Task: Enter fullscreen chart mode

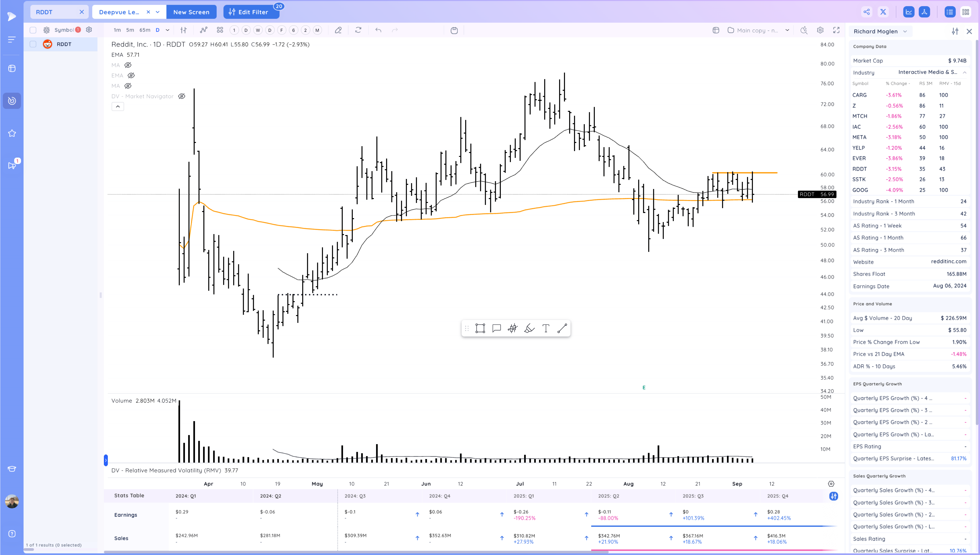Action: pos(836,30)
